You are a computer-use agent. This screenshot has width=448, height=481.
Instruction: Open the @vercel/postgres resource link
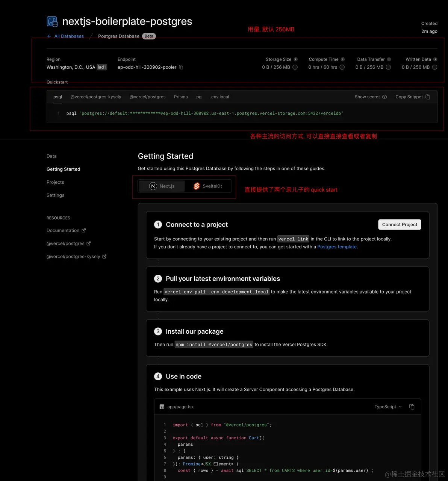(x=65, y=244)
